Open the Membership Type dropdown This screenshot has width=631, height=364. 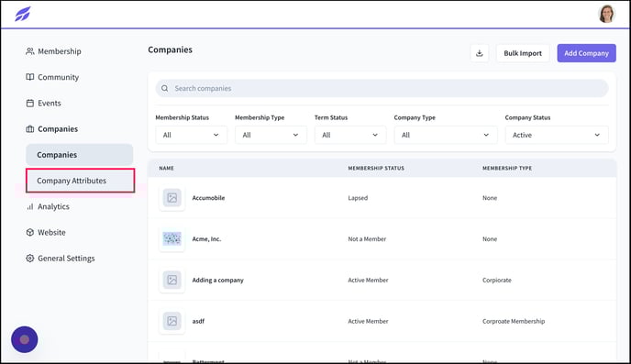click(271, 135)
